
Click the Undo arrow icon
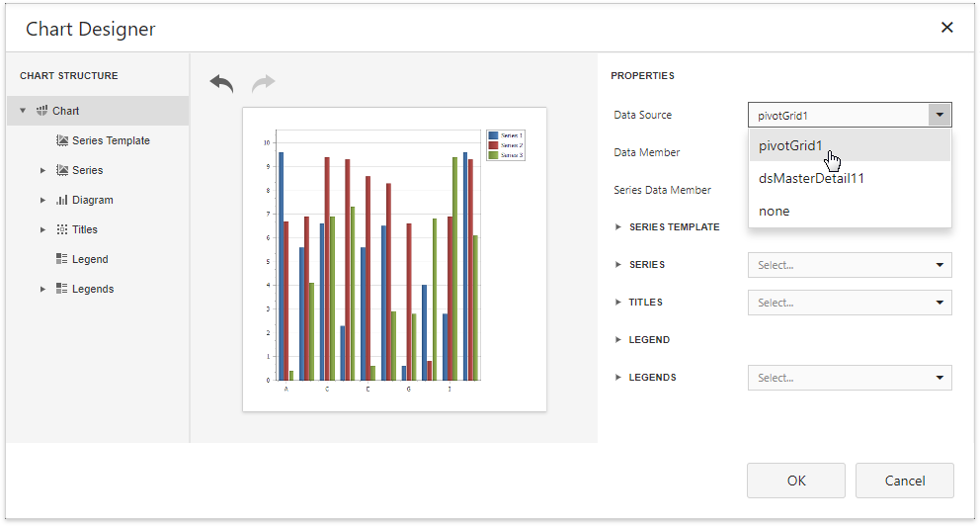(x=221, y=84)
